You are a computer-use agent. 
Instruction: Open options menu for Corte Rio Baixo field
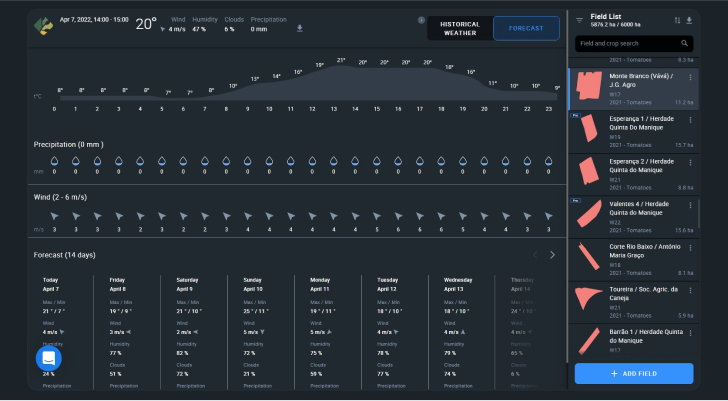coord(690,248)
